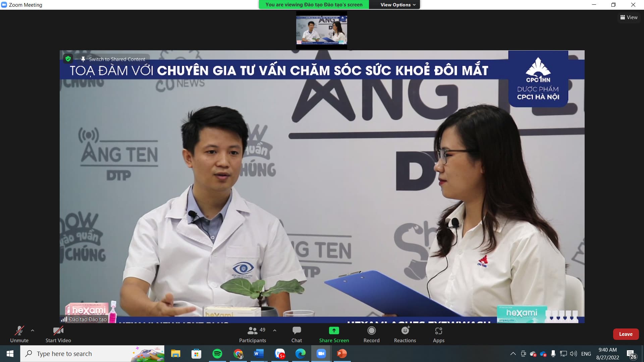Open the volume control in tray
644x362 pixels.
coord(574,354)
